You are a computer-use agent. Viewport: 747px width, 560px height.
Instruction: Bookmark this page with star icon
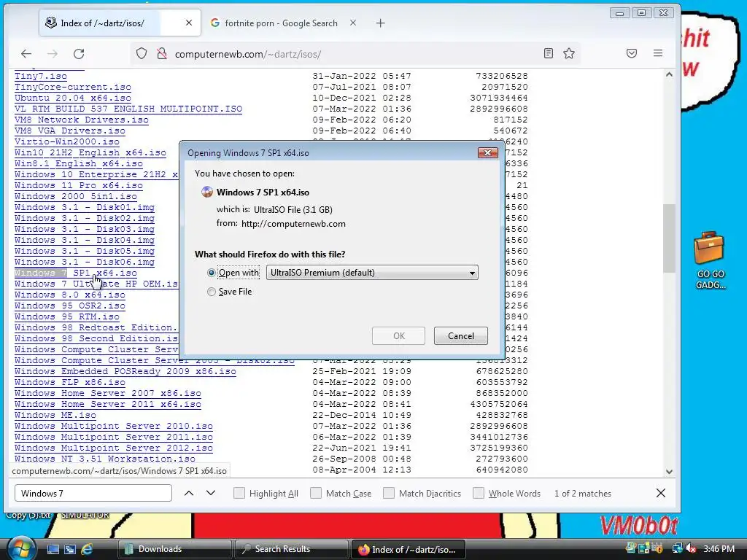coord(569,53)
